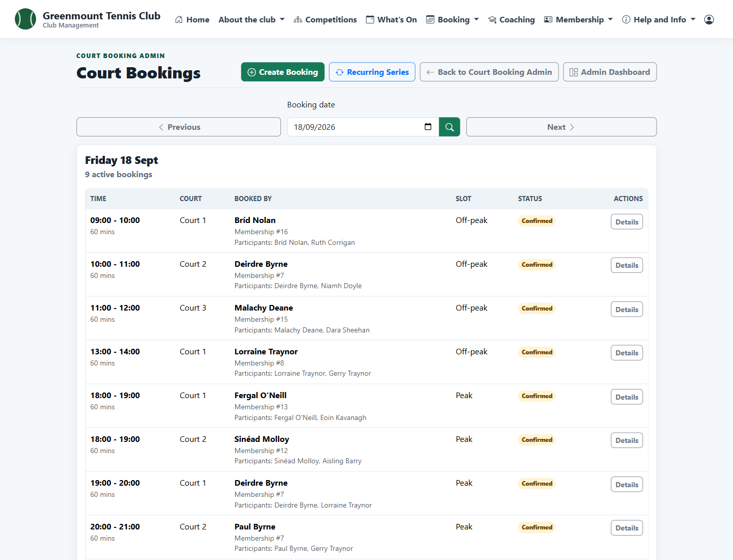The width and height of the screenshot is (733, 560).
Task: Click the Coaching graduation cap icon
Action: [492, 19]
